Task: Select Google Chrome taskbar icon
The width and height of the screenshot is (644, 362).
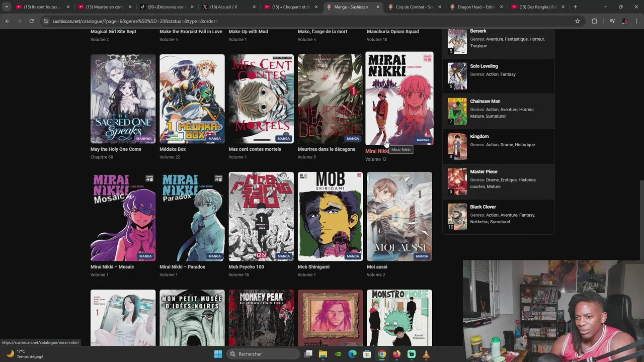Action: click(382, 354)
